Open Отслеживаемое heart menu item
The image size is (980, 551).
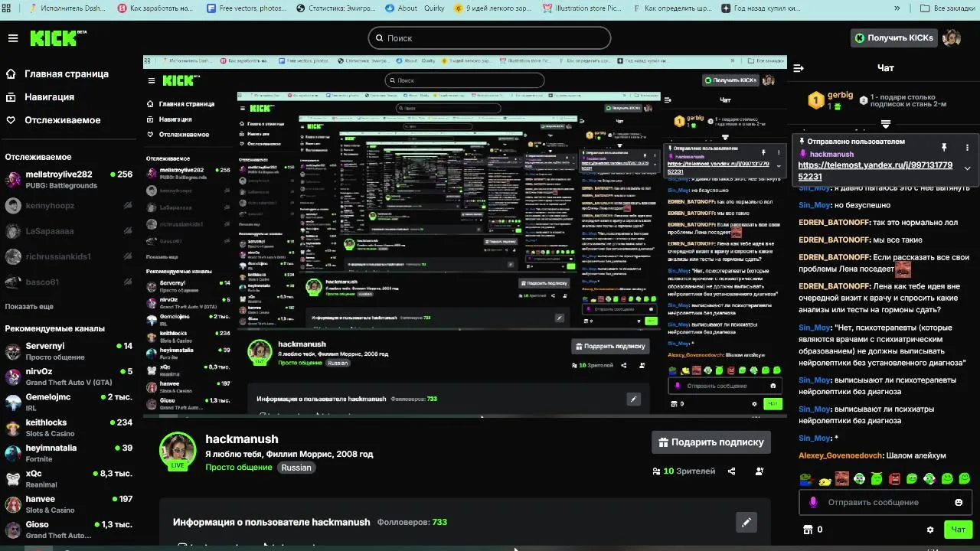click(54, 120)
